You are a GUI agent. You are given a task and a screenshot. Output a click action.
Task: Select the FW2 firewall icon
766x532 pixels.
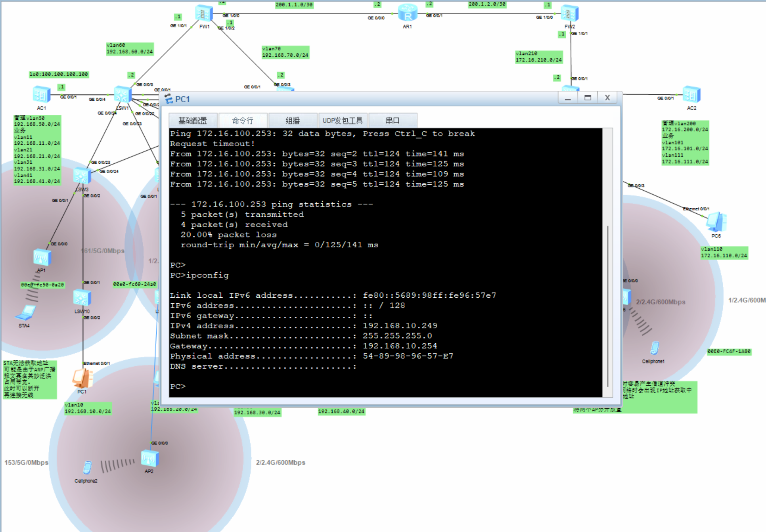pyautogui.click(x=570, y=14)
